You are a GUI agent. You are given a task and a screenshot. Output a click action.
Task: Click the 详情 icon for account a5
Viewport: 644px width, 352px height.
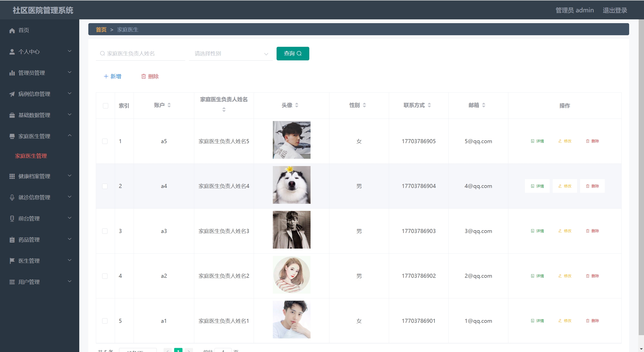pyautogui.click(x=533, y=141)
